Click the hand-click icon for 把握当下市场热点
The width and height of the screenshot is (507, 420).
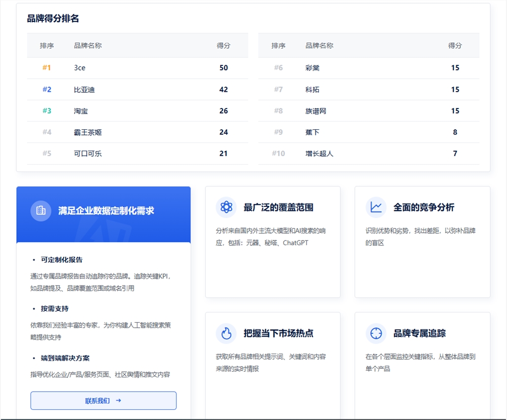tap(227, 333)
